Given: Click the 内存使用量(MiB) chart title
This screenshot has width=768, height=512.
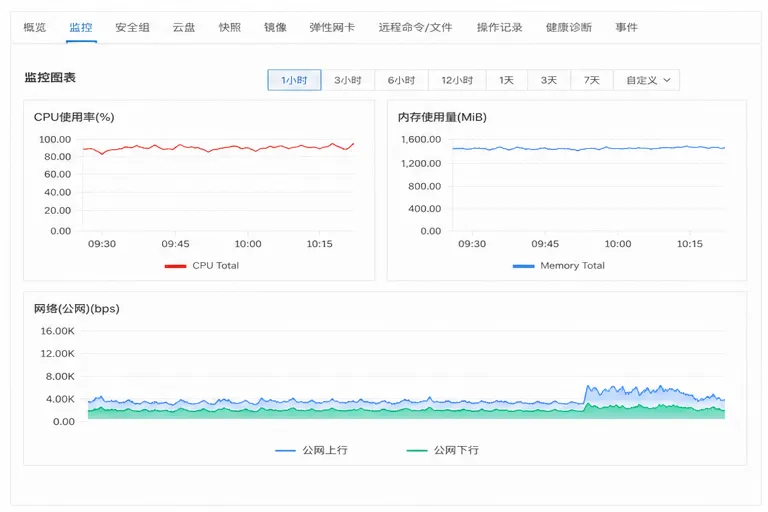Looking at the screenshot, I should [x=442, y=117].
